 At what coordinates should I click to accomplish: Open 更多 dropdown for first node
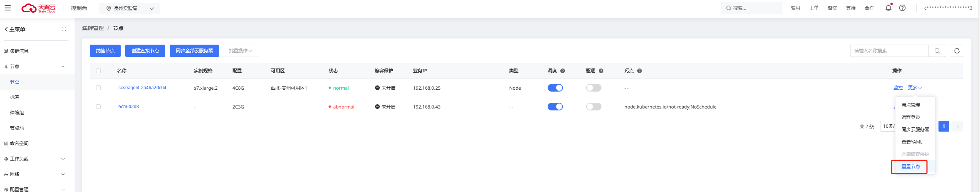915,88
